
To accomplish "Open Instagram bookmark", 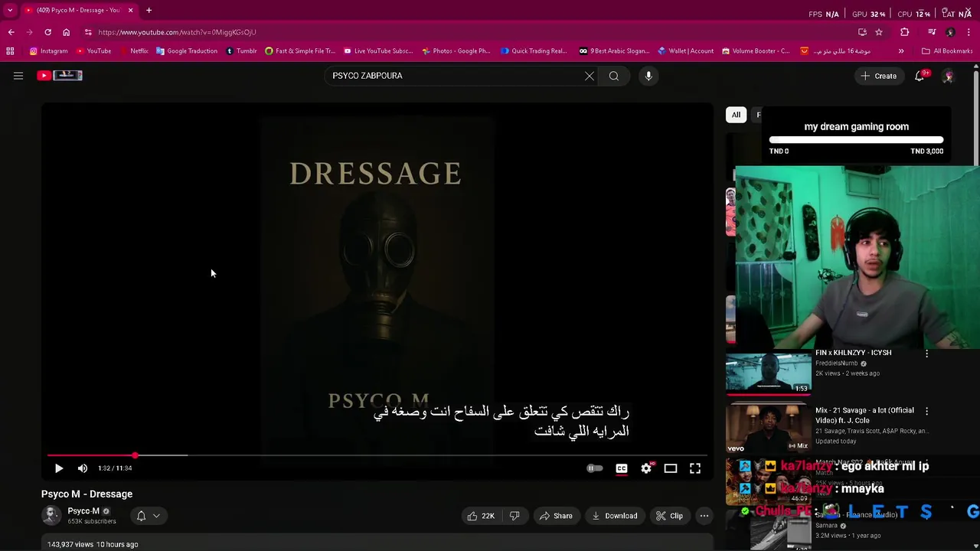I will 49,51.
